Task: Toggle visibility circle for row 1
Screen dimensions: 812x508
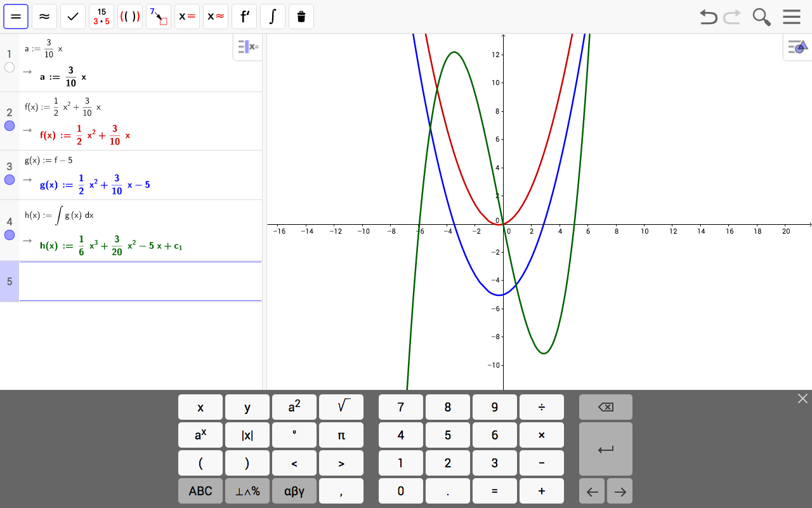Action: coord(10,67)
